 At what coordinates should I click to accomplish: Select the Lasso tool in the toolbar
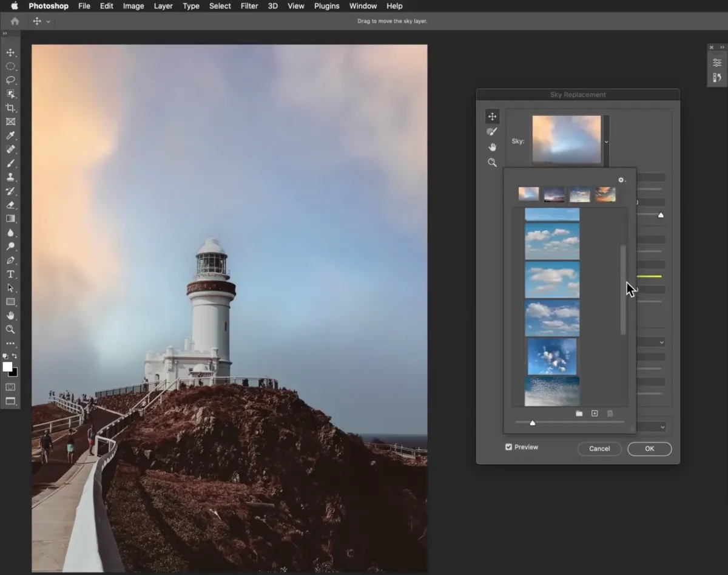(x=11, y=80)
